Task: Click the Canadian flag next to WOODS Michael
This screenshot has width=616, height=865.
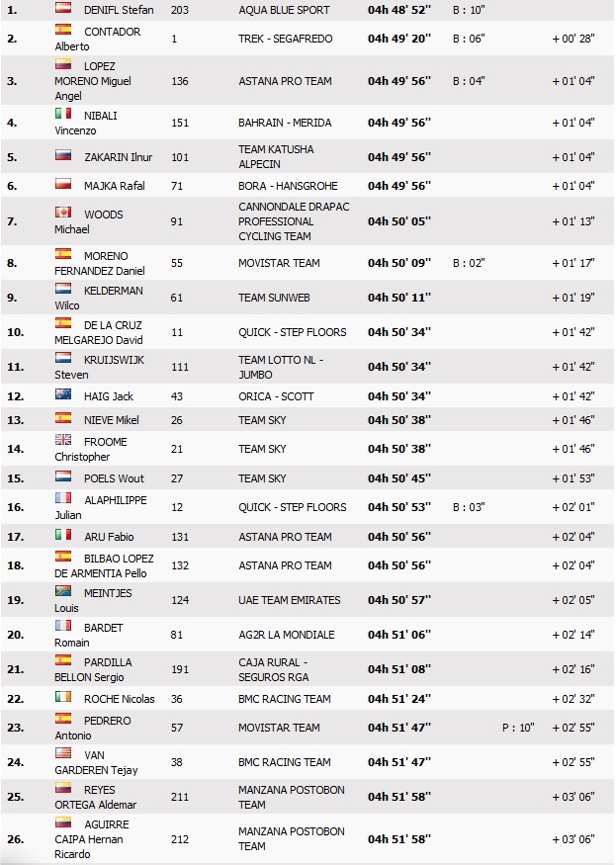Action: click(63, 213)
